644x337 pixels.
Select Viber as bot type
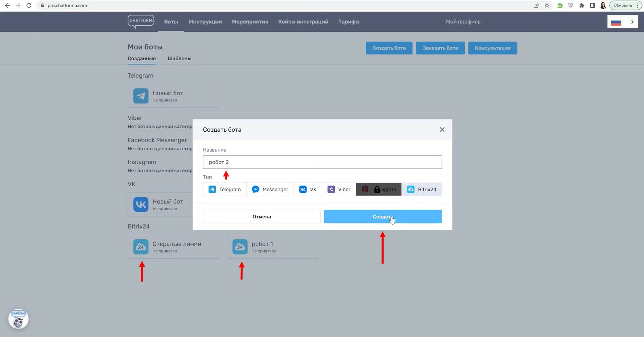tap(339, 189)
